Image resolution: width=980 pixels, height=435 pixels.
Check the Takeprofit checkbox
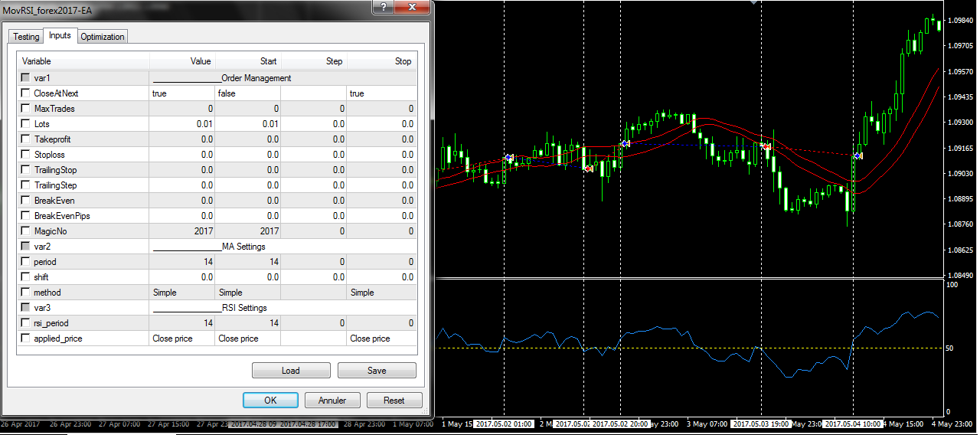tap(26, 139)
